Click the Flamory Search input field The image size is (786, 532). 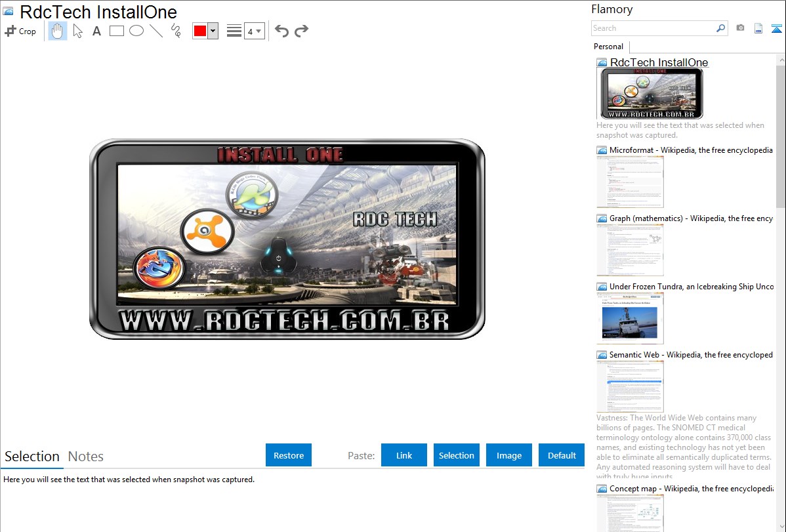point(653,28)
